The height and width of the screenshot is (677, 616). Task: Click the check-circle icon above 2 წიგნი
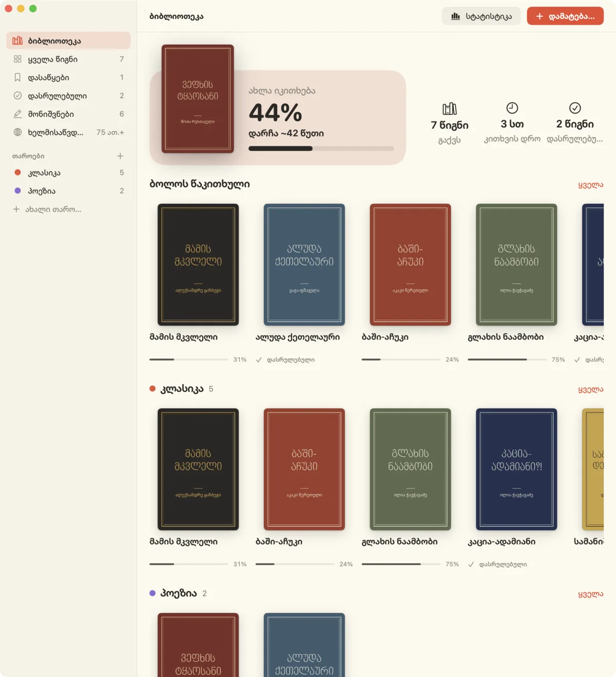tap(575, 108)
